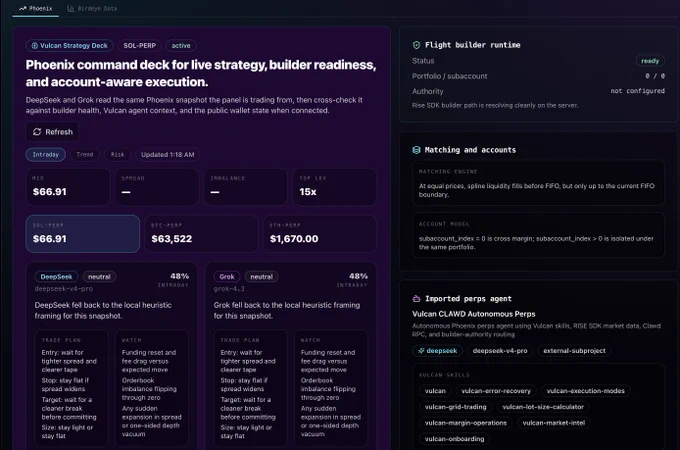The width and height of the screenshot is (680, 450).
Task: Click the vulcan-margin-operations skill chip
Action: 466,423
